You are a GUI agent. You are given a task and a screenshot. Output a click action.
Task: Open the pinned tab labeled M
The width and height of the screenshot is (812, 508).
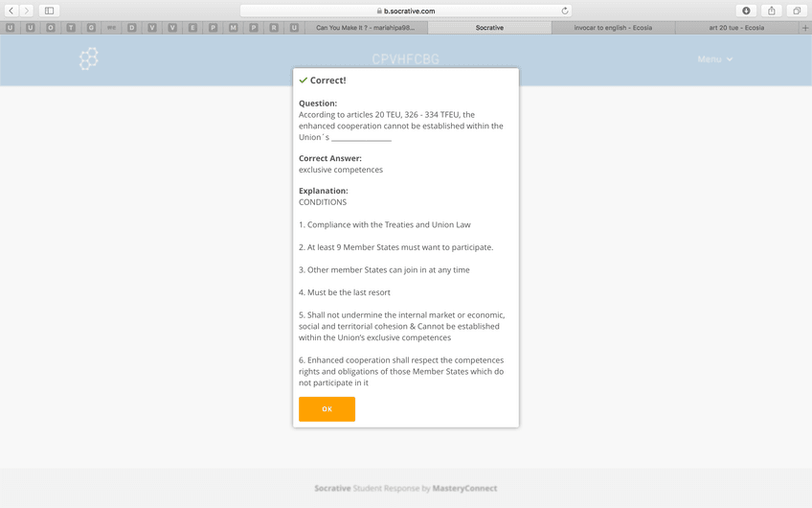pos(233,28)
